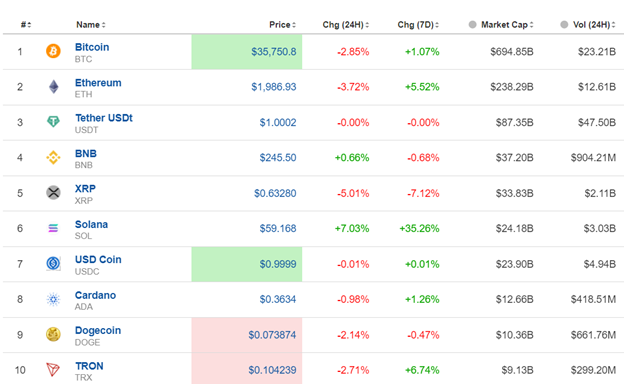The height and width of the screenshot is (384, 624).
Task: Select the $238.29B market cap value
Action: [x=512, y=87]
